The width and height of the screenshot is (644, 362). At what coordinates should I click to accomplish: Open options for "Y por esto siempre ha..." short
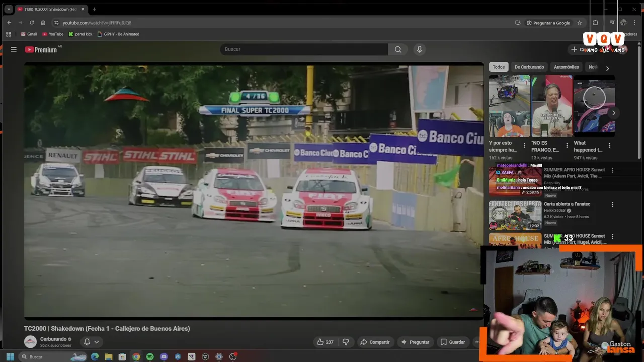(x=524, y=146)
